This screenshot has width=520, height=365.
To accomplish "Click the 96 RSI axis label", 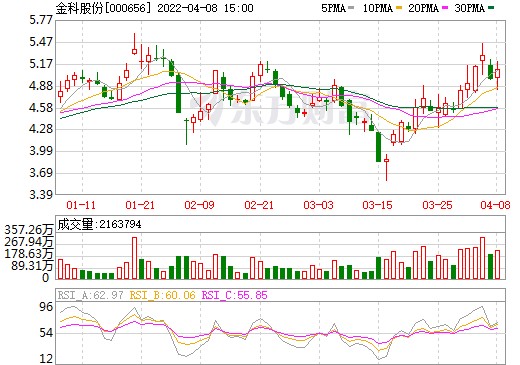I will [46, 307].
